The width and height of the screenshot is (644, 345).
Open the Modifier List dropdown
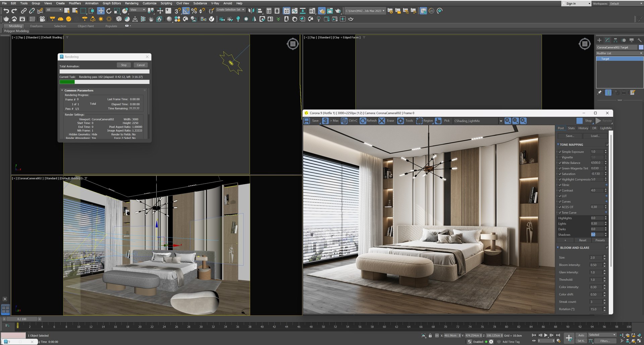point(620,53)
